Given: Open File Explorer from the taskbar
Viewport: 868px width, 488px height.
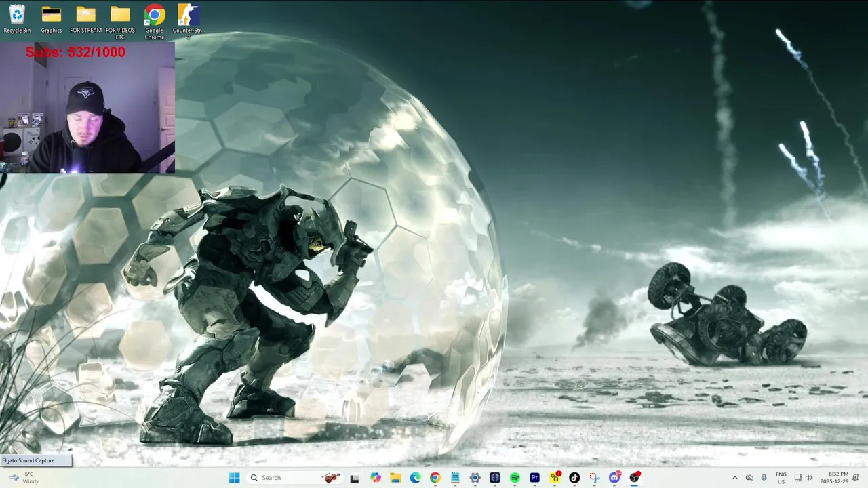Looking at the screenshot, I should (395, 478).
